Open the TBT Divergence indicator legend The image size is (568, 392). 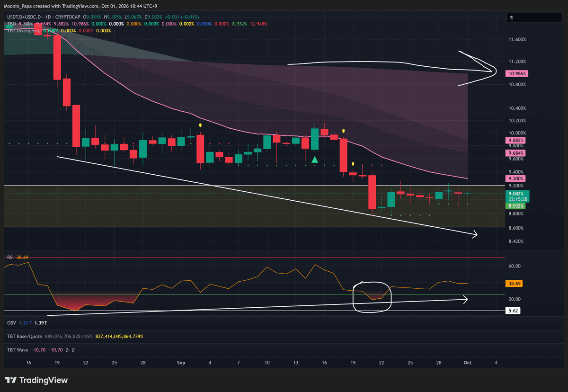(24, 31)
